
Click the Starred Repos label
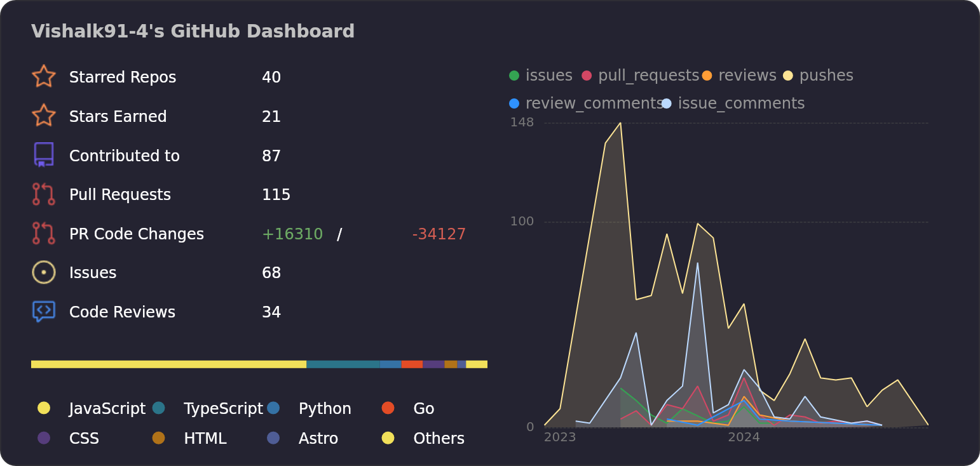pyautogui.click(x=123, y=77)
